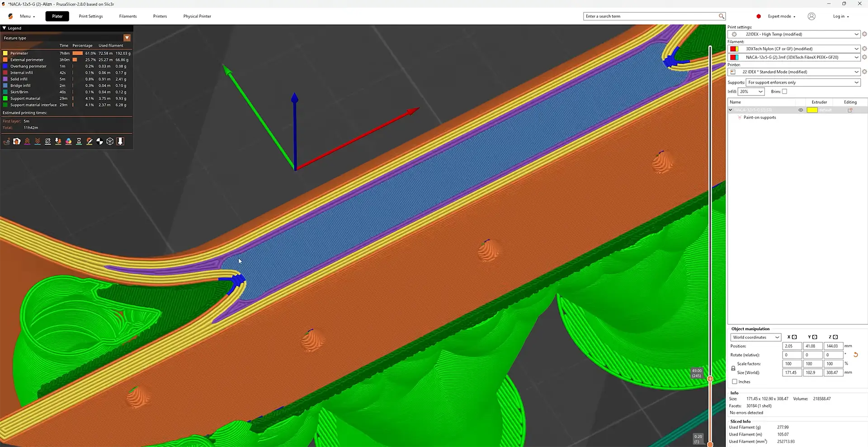The image size is (868, 447).
Task: Toggle center of gravity marker icon
Action: click(100, 142)
